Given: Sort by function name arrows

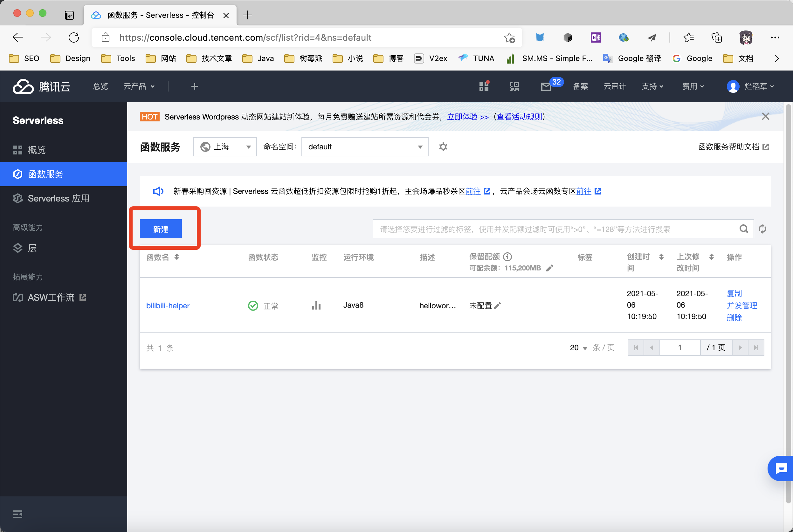Looking at the screenshot, I should [x=177, y=257].
